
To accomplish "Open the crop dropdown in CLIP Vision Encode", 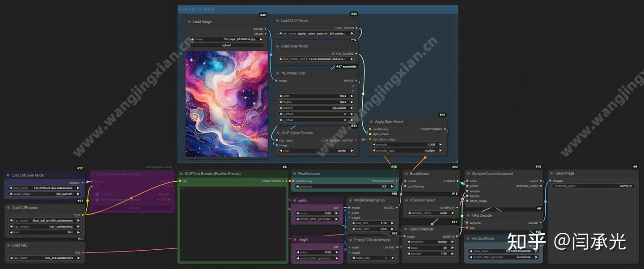I will pos(317,151).
